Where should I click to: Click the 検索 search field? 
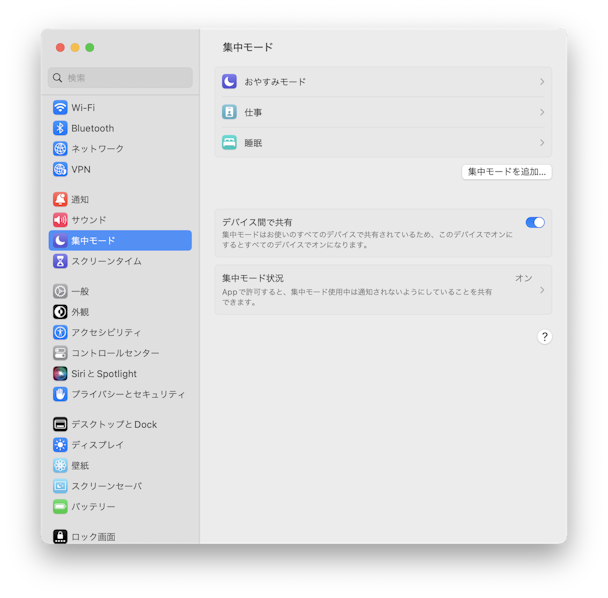(120, 78)
